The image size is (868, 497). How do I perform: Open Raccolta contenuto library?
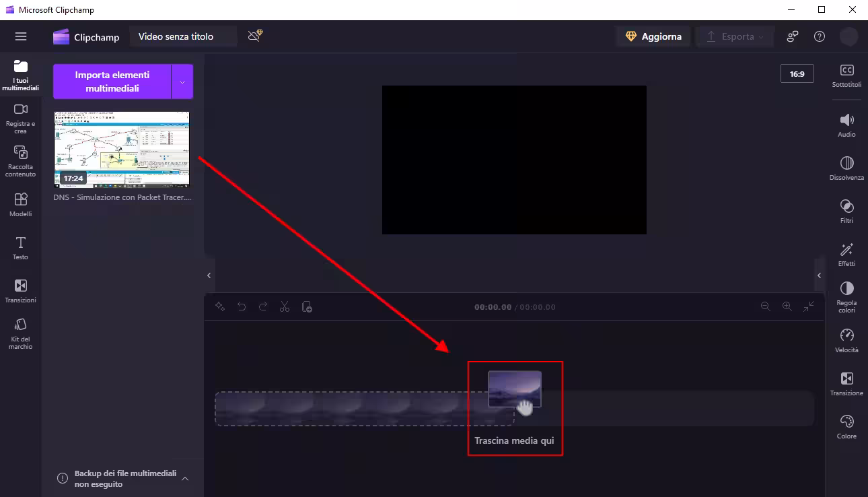[21, 161]
